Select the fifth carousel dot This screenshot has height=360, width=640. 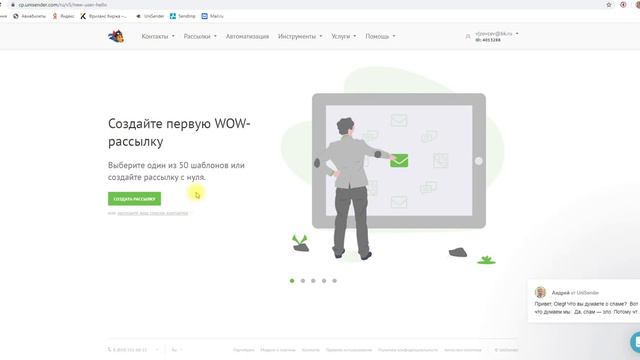coord(334,281)
